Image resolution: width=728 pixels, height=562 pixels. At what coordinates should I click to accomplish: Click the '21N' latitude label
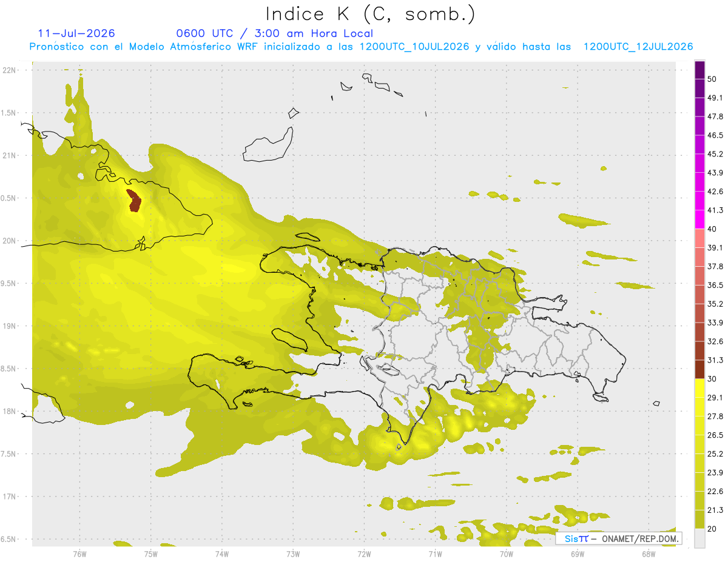click(10, 156)
